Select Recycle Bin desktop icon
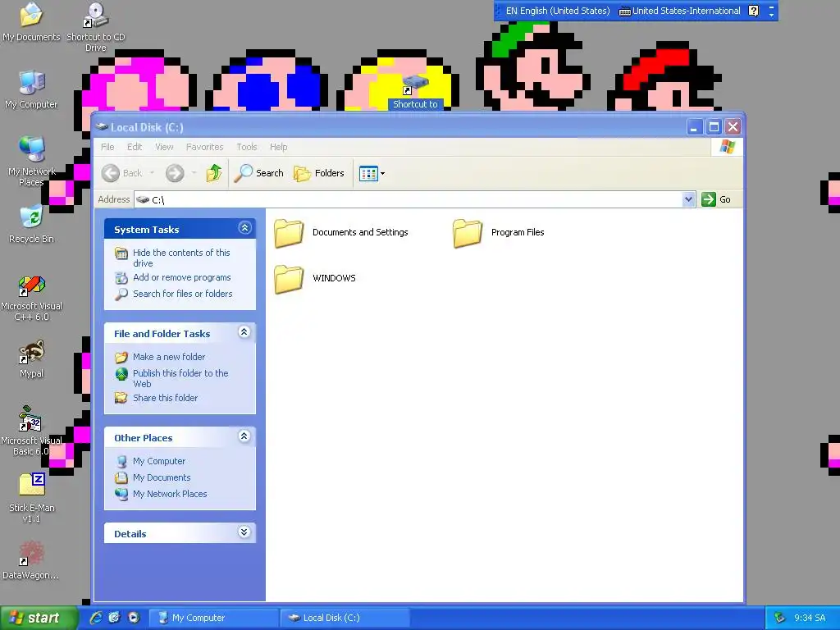 32,217
